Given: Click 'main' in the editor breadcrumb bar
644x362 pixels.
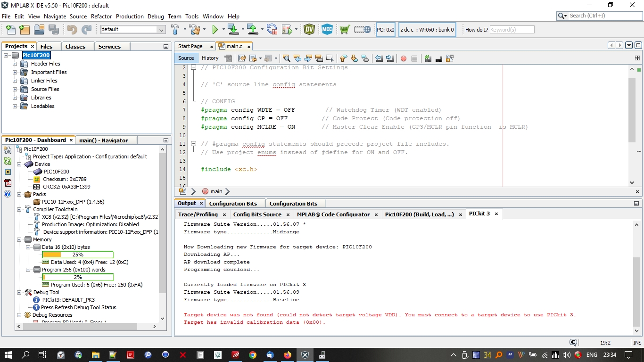Looking at the screenshot, I should click(216, 191).
